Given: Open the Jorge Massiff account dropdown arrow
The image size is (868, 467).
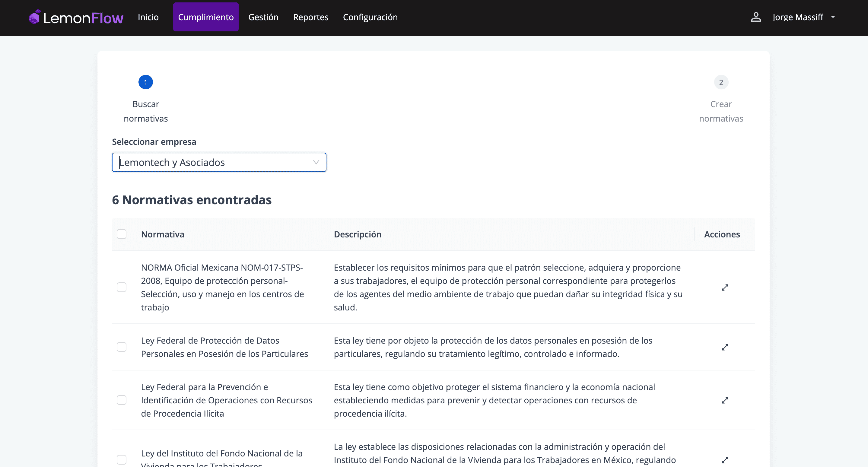Looking at the screenshot, I should click(833, 17).
